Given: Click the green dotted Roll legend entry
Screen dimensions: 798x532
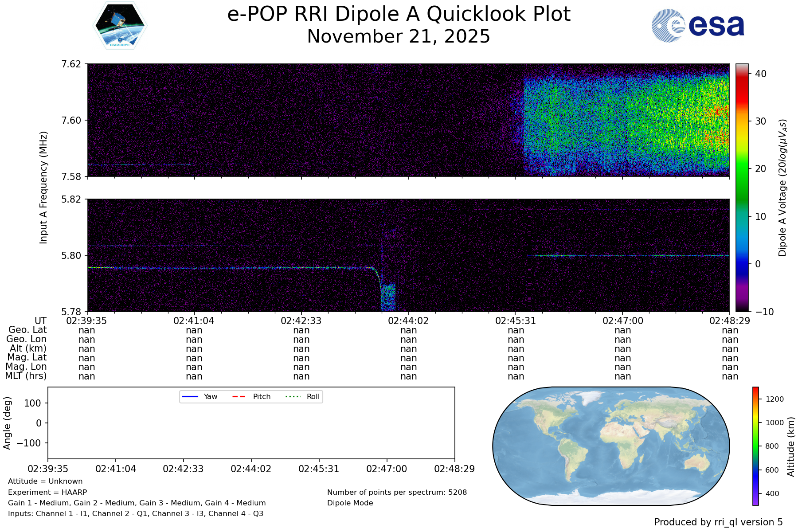Looking at the screenshot, I should pos(302,396).
